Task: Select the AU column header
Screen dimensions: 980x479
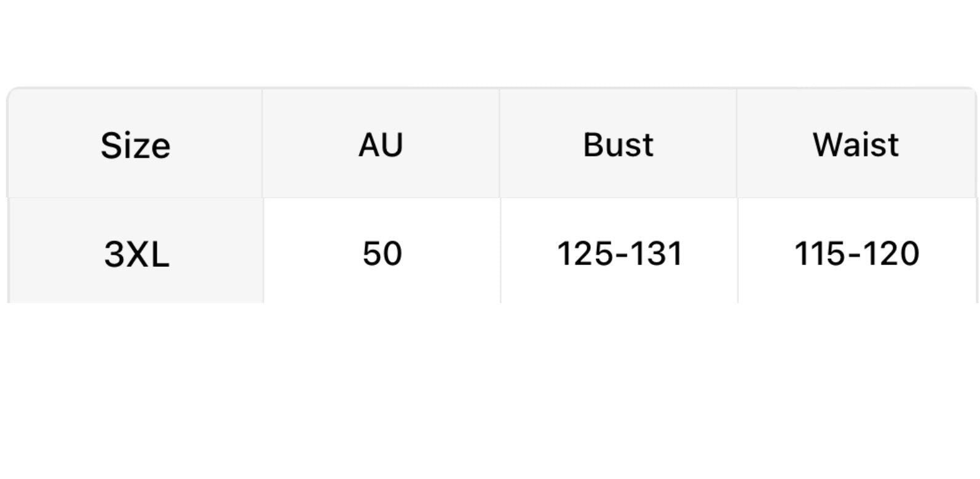Action: coord(381,145)
